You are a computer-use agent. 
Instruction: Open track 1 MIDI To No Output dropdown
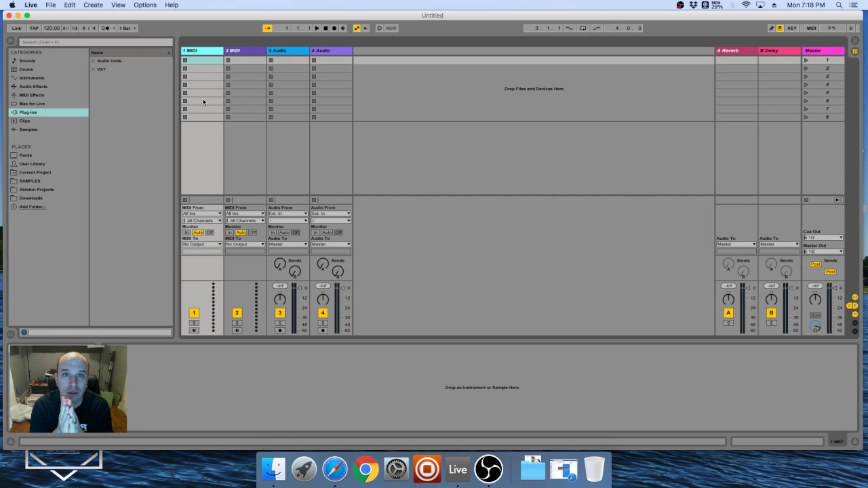pos(202,244)
